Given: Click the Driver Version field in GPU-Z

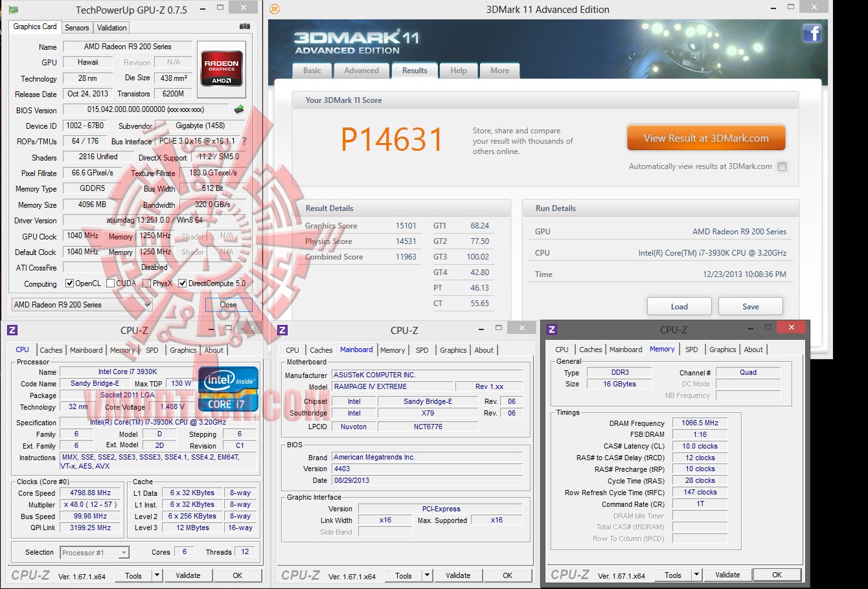Looking at the screenshot, I should tap(154, 220).
